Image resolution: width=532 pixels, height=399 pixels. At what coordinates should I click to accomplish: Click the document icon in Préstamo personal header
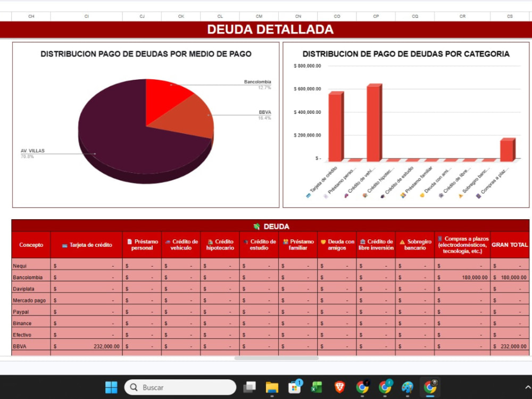coord(130,242)
